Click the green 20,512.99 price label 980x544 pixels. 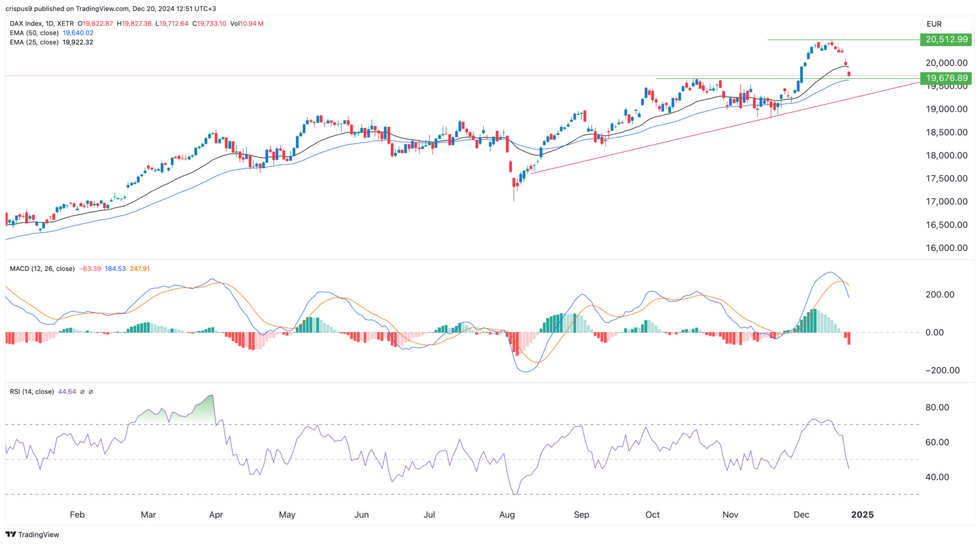(946, 39)
